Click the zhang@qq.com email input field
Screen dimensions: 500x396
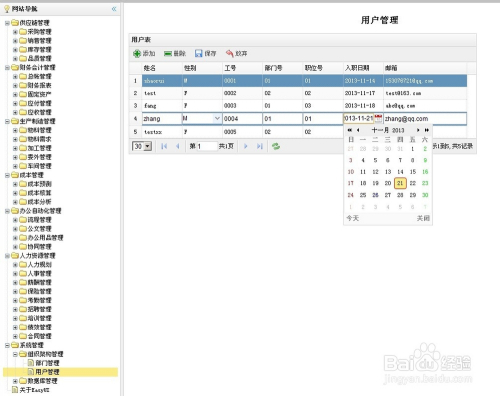pos(425,119)
